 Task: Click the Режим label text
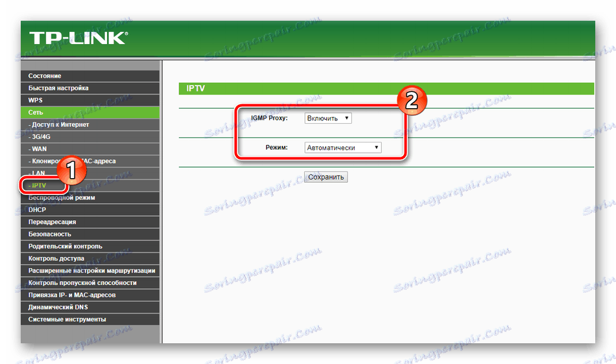(277, 148)
